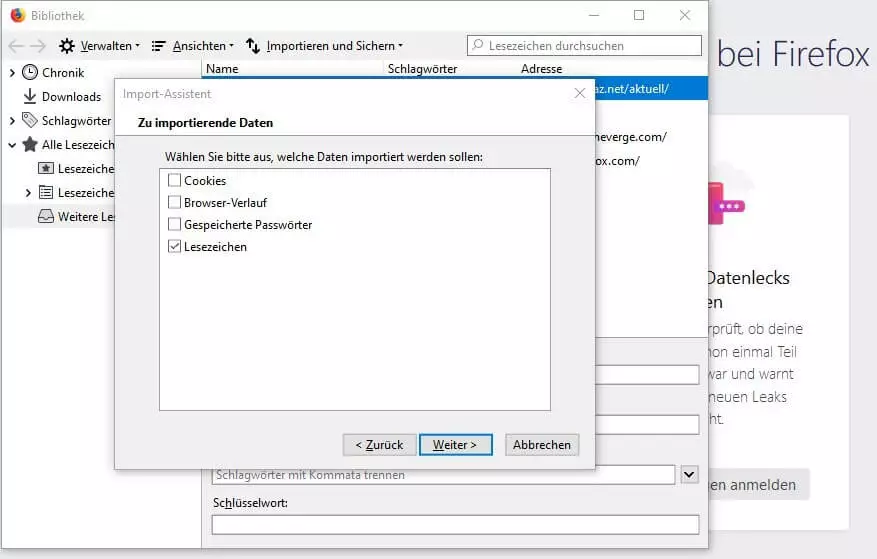
Task: Close the Import-Assistent dialog
Action: (580, 93)
